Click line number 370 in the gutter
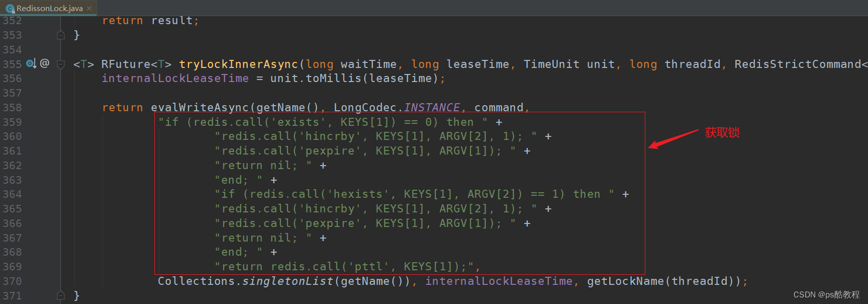The width and height of the screenshot is (868, 304). tap(12, 281)
